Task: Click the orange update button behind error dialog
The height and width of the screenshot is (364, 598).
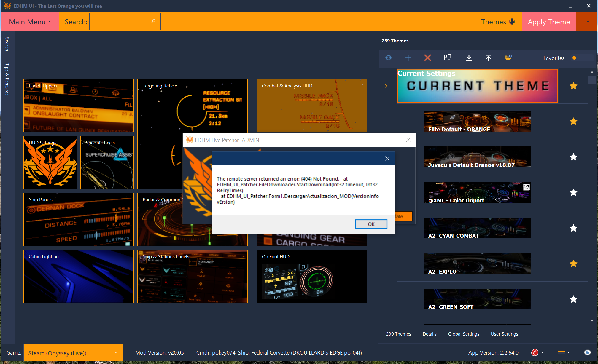Action: [x=403, y=216]
